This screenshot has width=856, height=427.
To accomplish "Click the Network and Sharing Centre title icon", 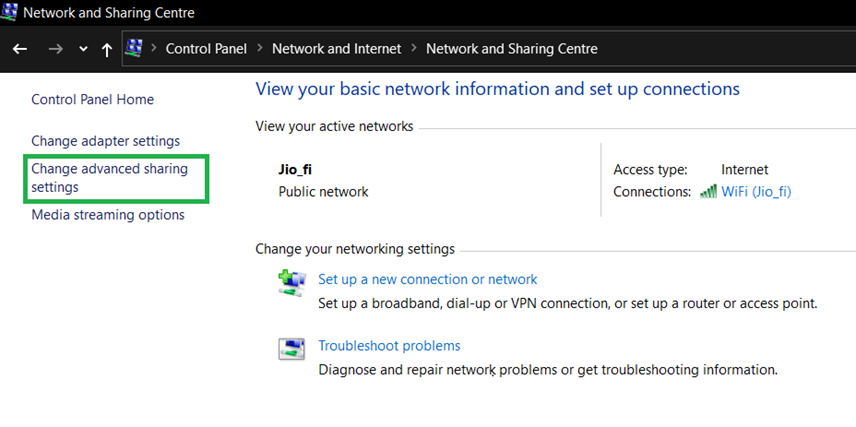I will pos(9,12).
